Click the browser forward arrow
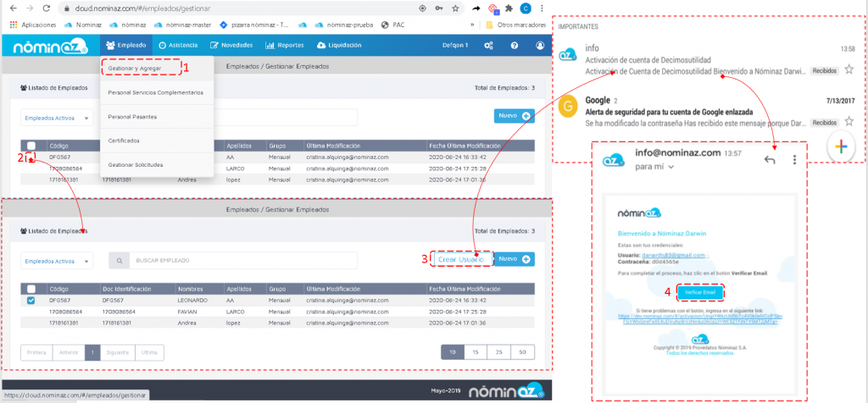Screen dimensions: 868x403 coord(30,8)
